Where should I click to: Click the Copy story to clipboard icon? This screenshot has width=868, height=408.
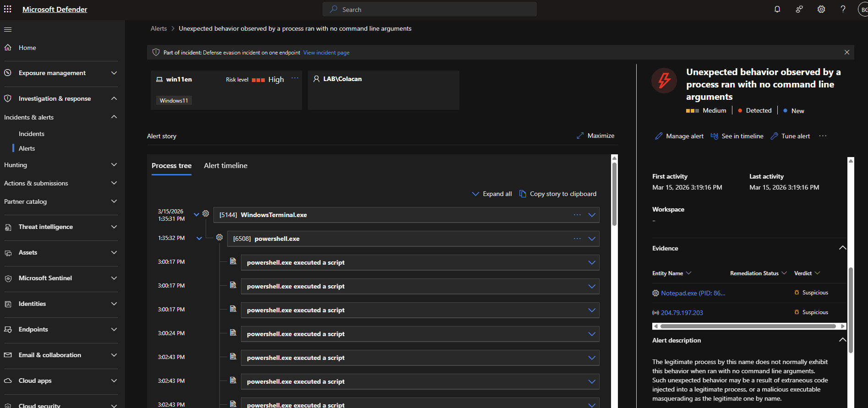[523, 194]
